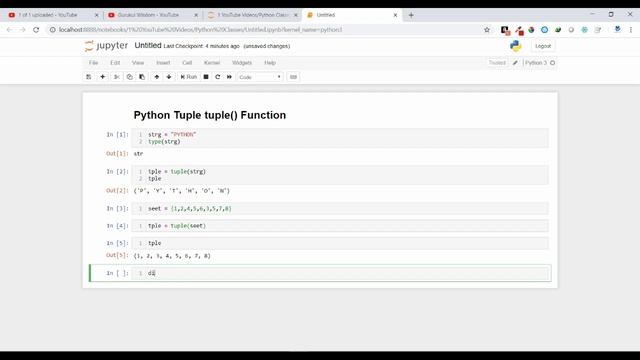640x360 pixels.
Task: Click the Logout button
Action: tap(543, 46)
